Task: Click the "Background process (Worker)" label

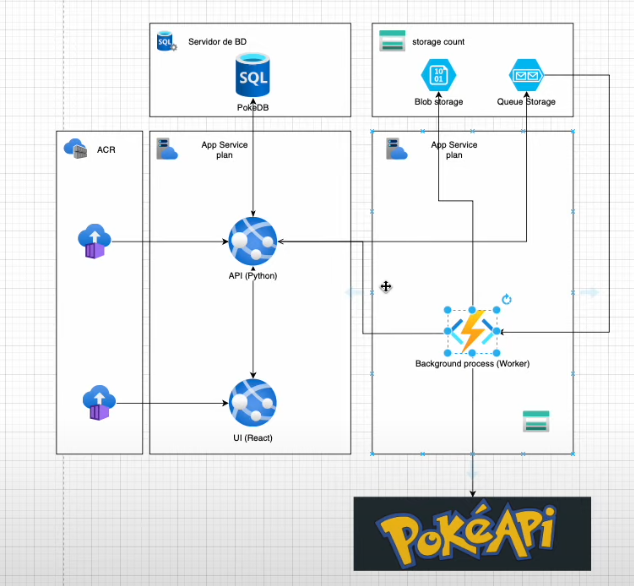Action: click(x=472, y=363)
